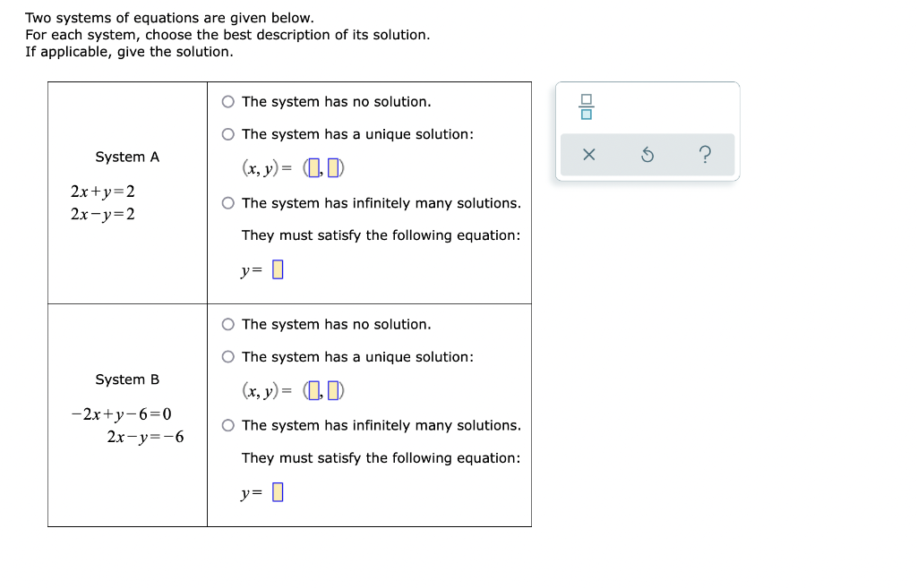Click the y-coordinate box in System B's ordered pair
917x588 pixels.
tap(335, 389)
